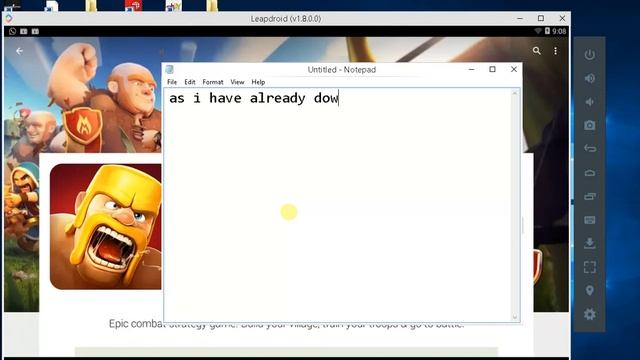Click the Leapdroid power button icon
640x360 pixels.
589,55
